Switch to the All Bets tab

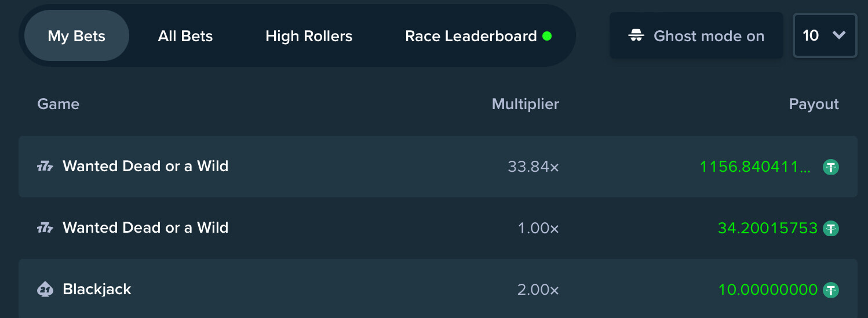tap(185, 36)
